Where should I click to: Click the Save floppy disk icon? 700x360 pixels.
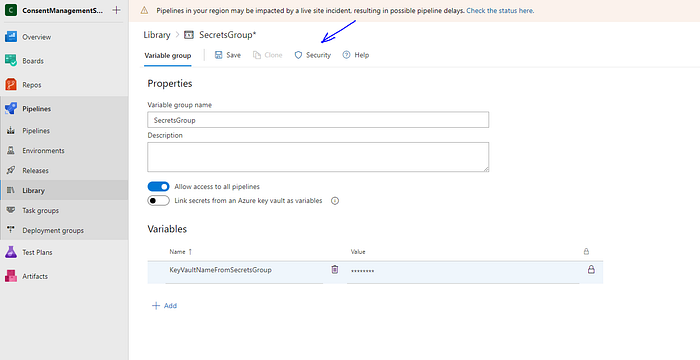tap(219, 55)
